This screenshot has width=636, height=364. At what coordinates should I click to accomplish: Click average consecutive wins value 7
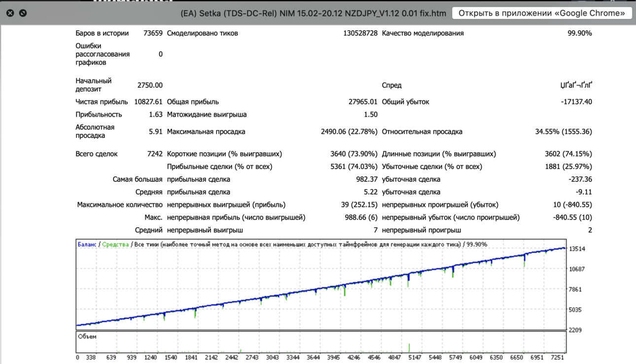[x=376, y=230]
